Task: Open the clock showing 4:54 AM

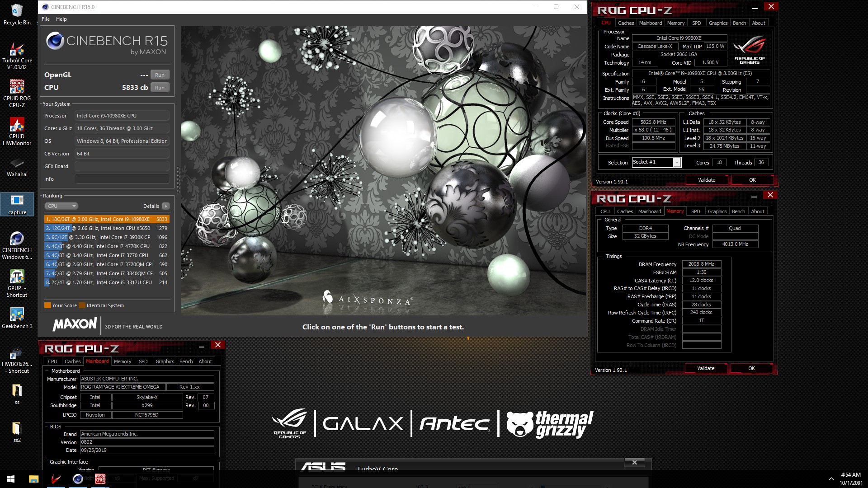Action: [x=851, y=479]
